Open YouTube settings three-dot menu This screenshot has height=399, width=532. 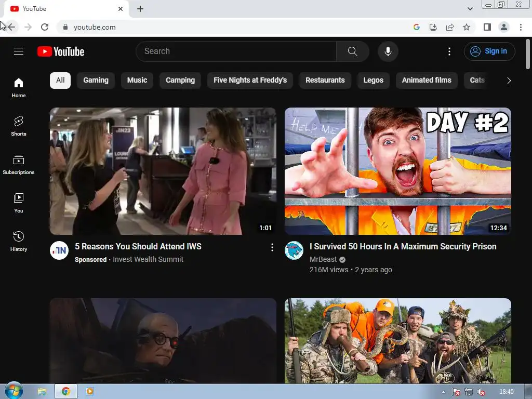click(449, 51)
